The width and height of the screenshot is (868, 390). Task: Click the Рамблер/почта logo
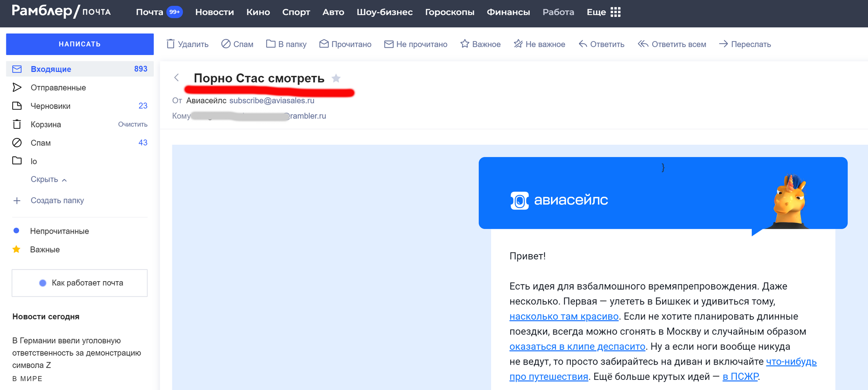coord(61,11)
